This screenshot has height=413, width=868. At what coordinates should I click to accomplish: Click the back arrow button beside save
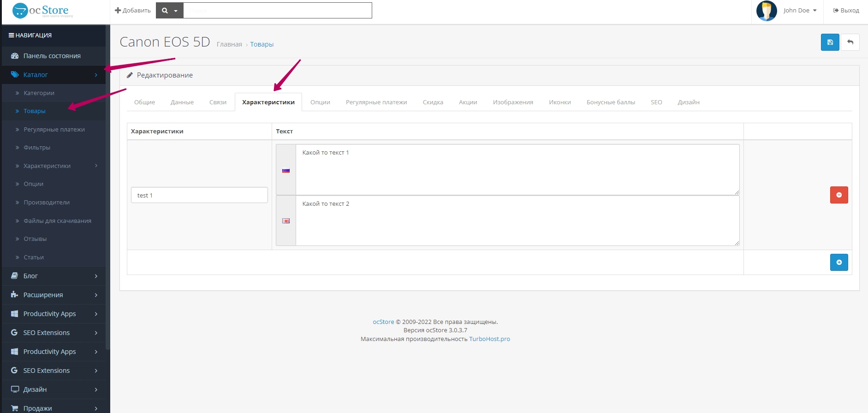[x=850, y=42]
